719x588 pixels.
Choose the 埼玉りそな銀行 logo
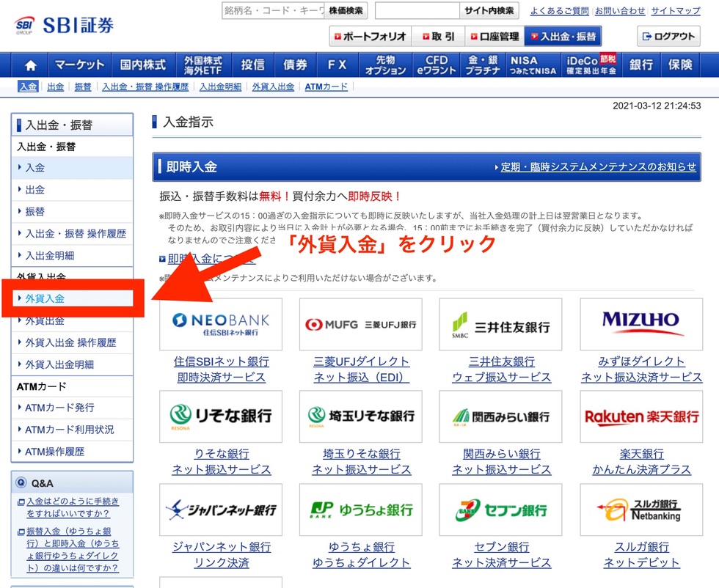(361, 416)
